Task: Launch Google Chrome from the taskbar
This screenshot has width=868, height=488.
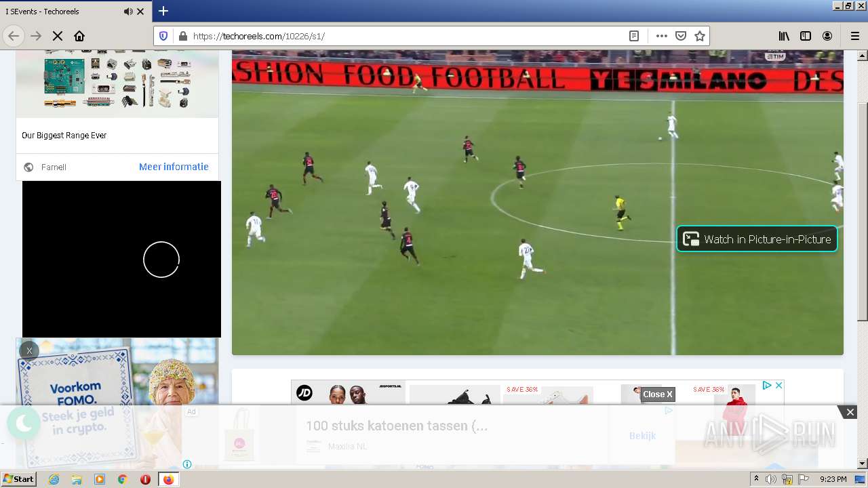Action: 123,479
